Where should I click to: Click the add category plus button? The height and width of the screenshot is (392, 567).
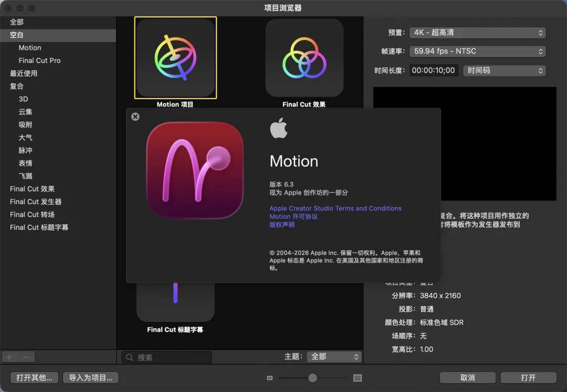[9, 357]
